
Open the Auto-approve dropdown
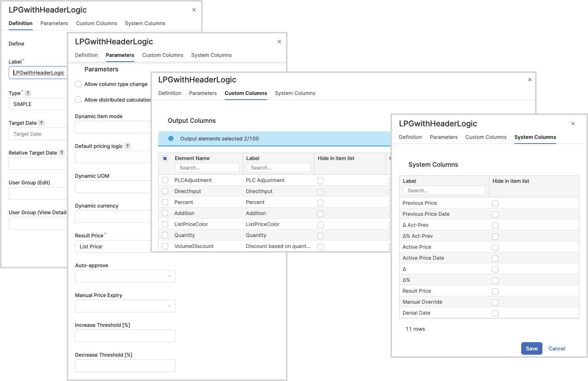pos(125,276)
